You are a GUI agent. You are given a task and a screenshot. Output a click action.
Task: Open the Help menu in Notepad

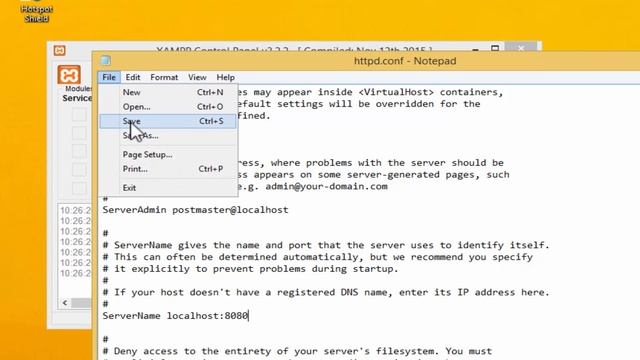(x=225, y=77)
